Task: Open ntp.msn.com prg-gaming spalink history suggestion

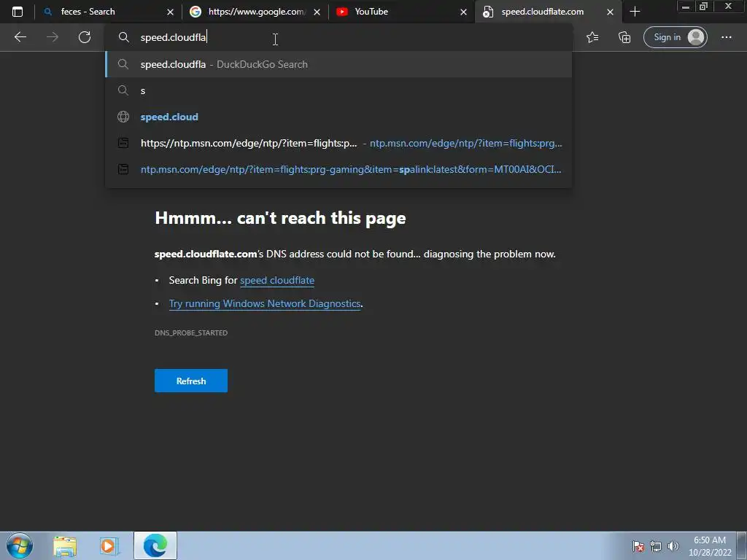Action: [338, 169]
